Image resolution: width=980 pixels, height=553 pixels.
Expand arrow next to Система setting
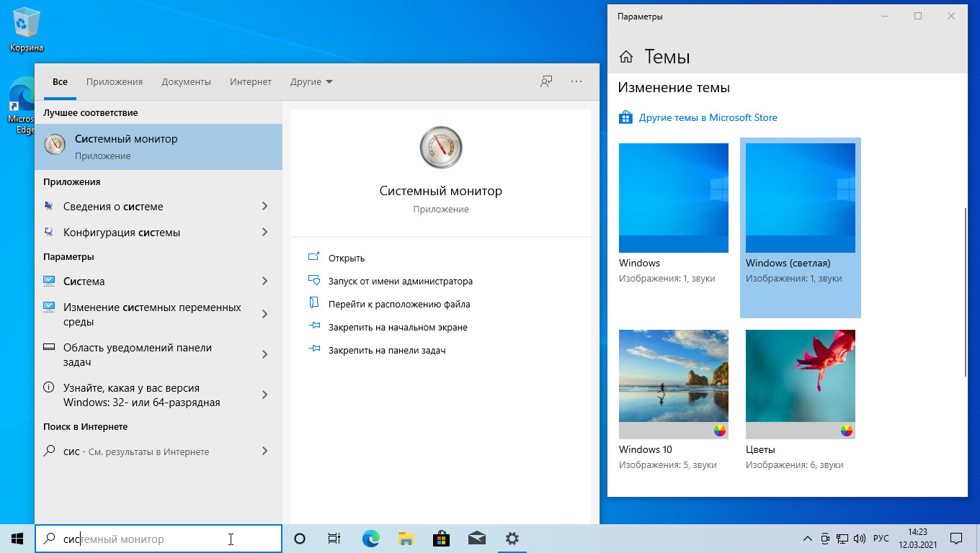pyautogui.click(x=264, y=282)
